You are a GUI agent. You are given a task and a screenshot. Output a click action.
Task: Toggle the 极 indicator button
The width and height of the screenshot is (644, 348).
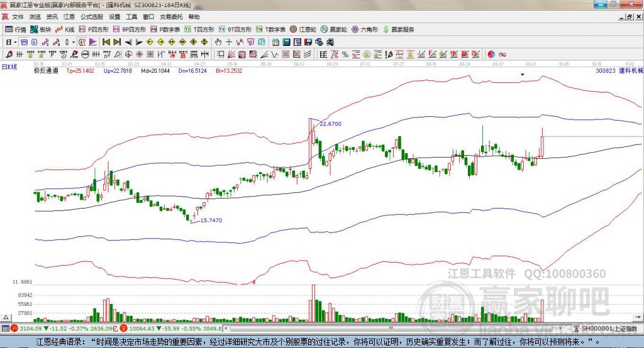tap(82, 42)
